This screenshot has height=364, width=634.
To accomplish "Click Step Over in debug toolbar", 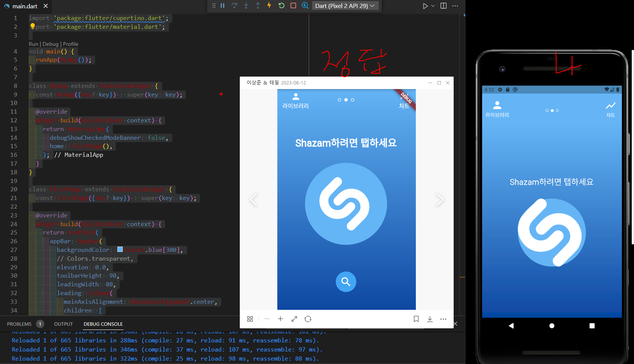I will (x=234, y=6).
